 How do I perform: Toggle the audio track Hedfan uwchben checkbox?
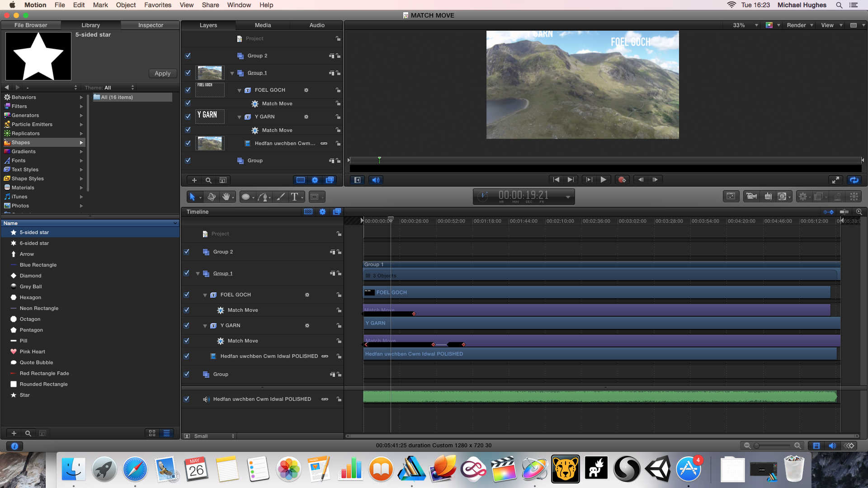186,399
